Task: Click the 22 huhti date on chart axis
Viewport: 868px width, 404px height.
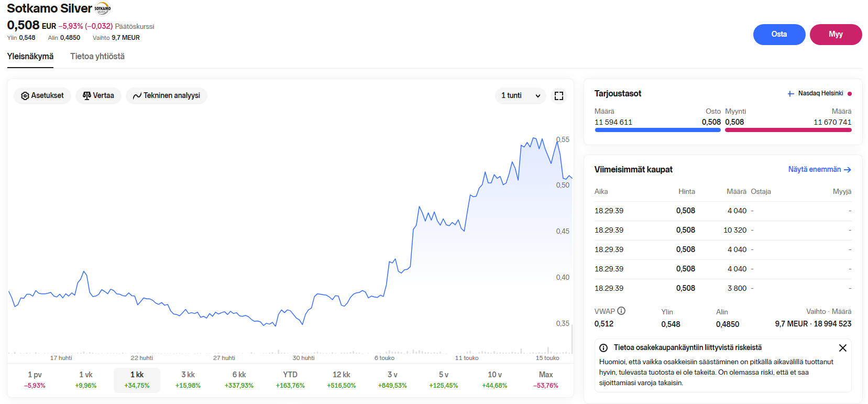Action: (142, 358)
